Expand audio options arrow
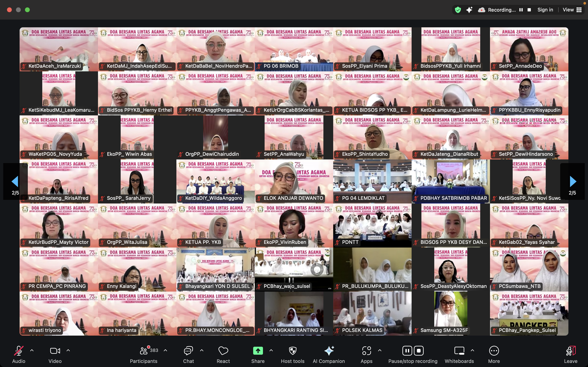 [32, 350]
